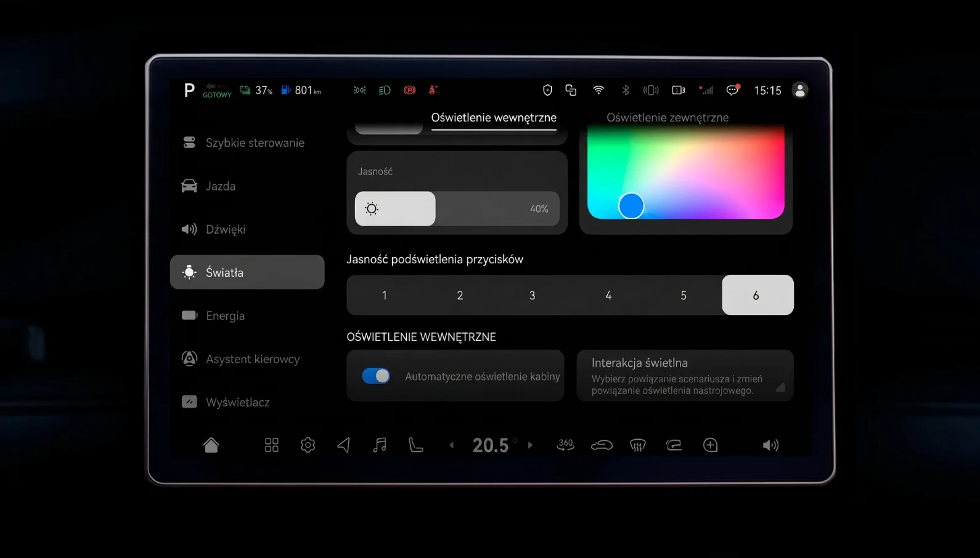Viewport: 980px width, 558px height.
Task: Tap the 15:15 clock
Action: click(x=767, y=90)
